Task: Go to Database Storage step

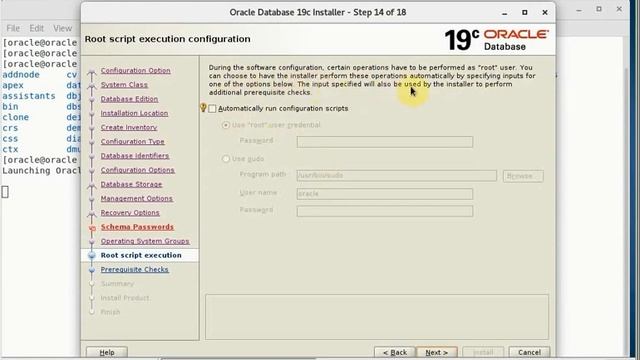Action: pyautogui.click(x=131, y=184)
